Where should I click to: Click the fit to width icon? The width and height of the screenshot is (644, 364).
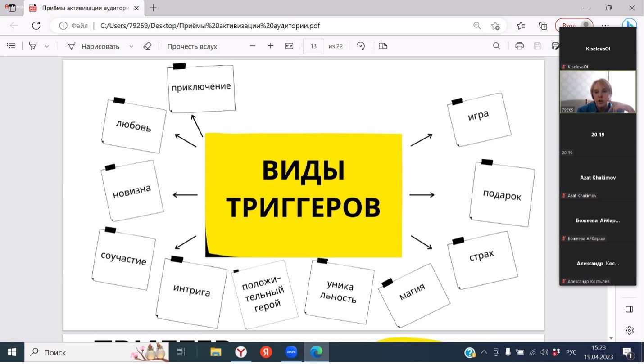point(289,46)
